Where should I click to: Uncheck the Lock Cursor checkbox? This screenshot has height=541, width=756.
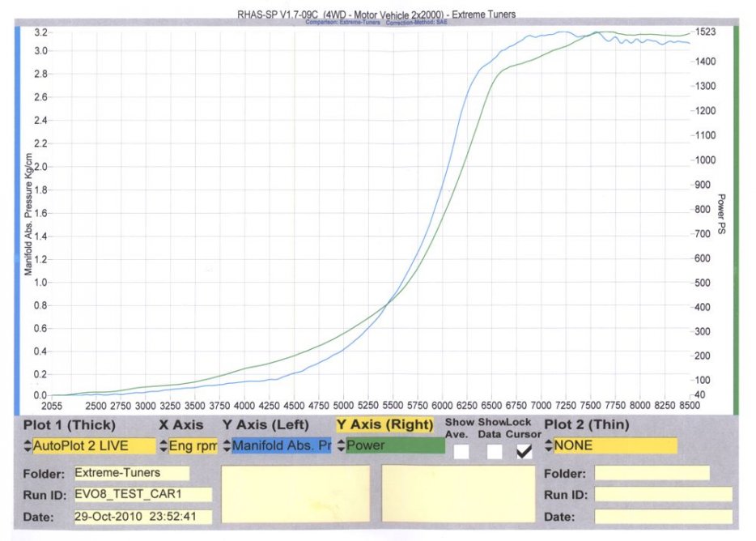pos(525,452)
